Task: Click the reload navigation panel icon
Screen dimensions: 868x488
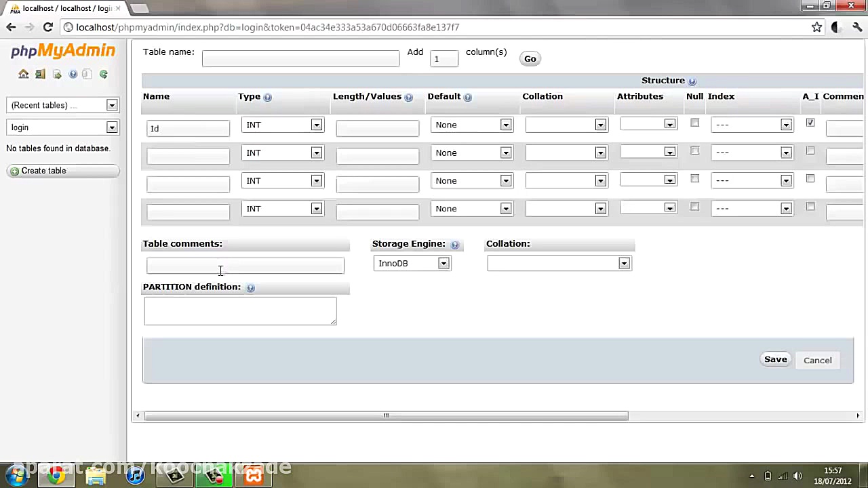Action: coord(103,74)
